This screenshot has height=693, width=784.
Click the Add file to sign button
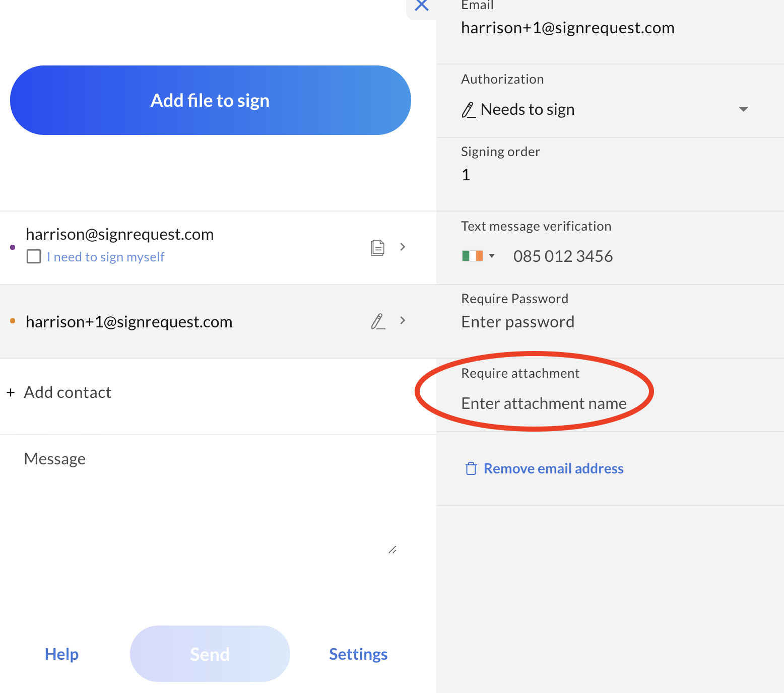coord(211,100)
